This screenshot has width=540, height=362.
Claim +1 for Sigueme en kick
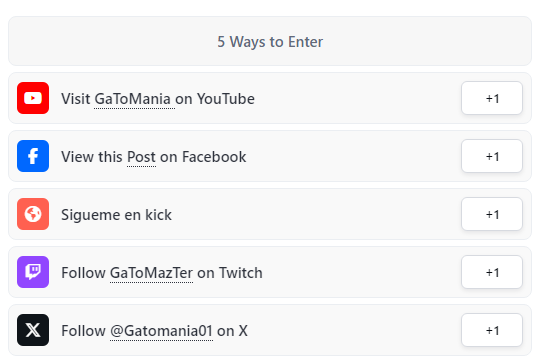tap(492, 214)
